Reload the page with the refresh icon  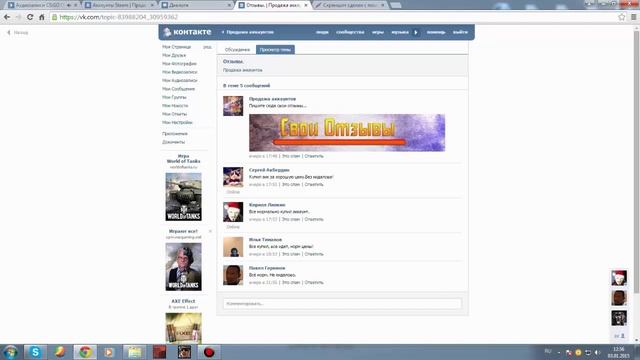point(30,17)
